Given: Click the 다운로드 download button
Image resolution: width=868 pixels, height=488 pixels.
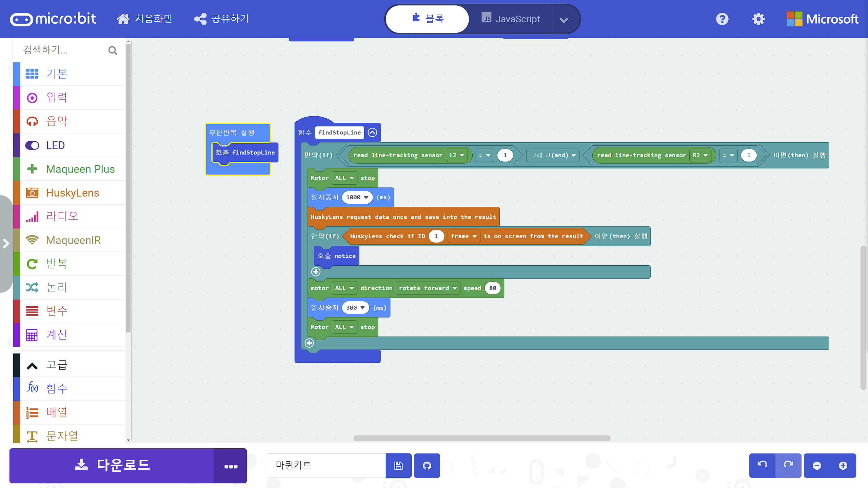Looking at the screenshot, I should (x=112, y=466).
